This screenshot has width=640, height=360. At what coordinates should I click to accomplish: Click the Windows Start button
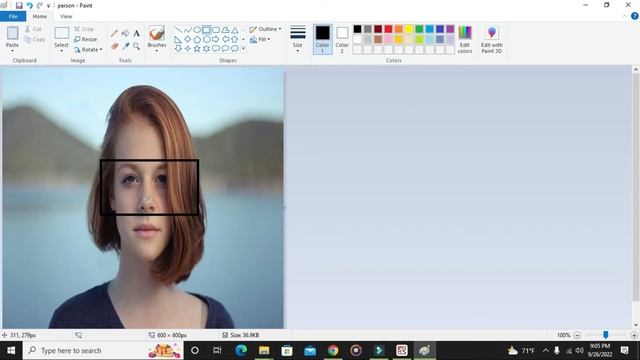[x=11, y=350]
